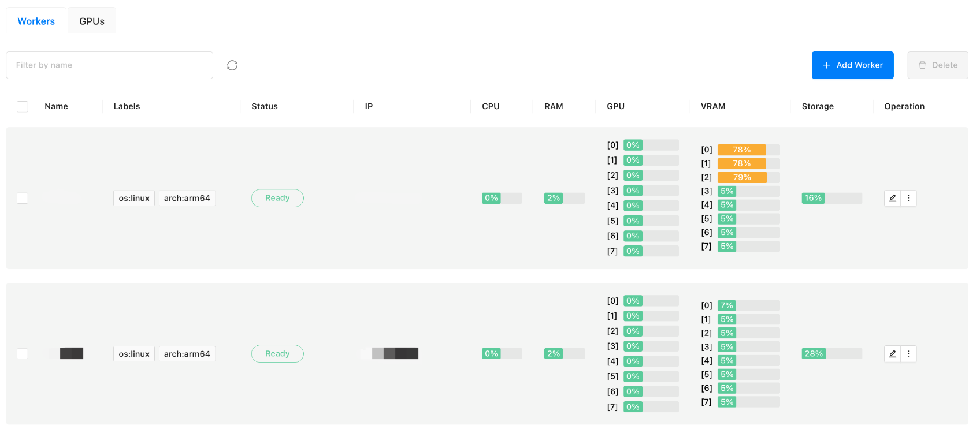Open the Workers tab

click(x=36, y=21)
